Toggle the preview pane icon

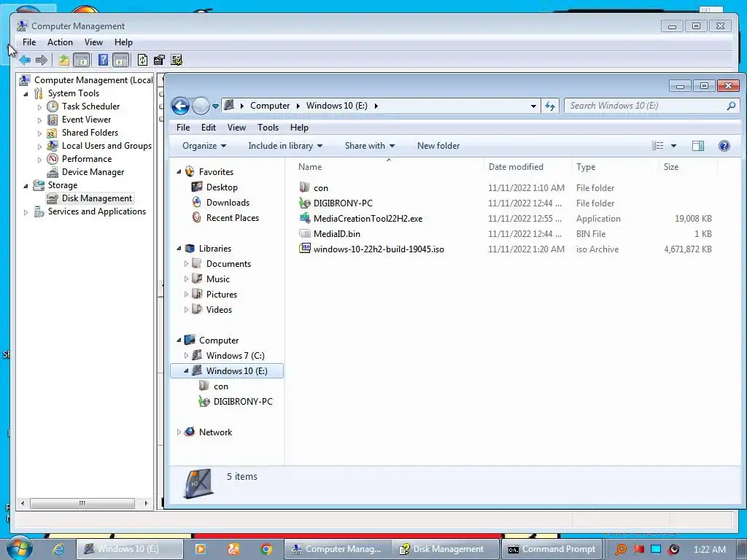click(698, 146)
